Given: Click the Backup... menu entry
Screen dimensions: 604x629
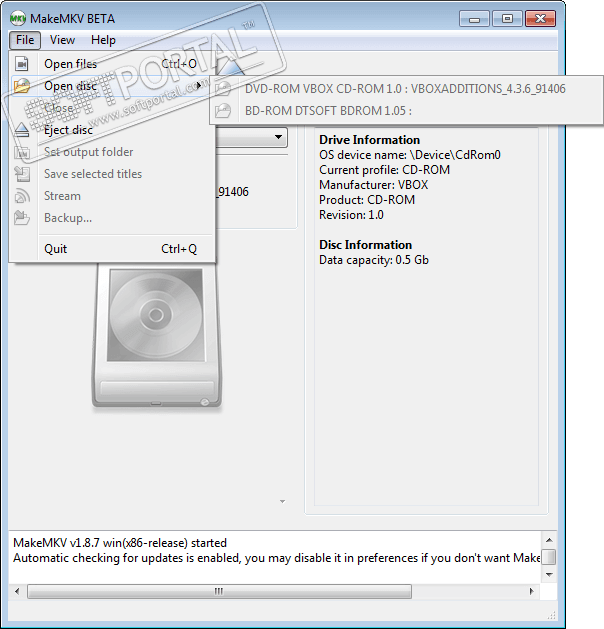Looking at the screenshot, I should click(112, 218).
